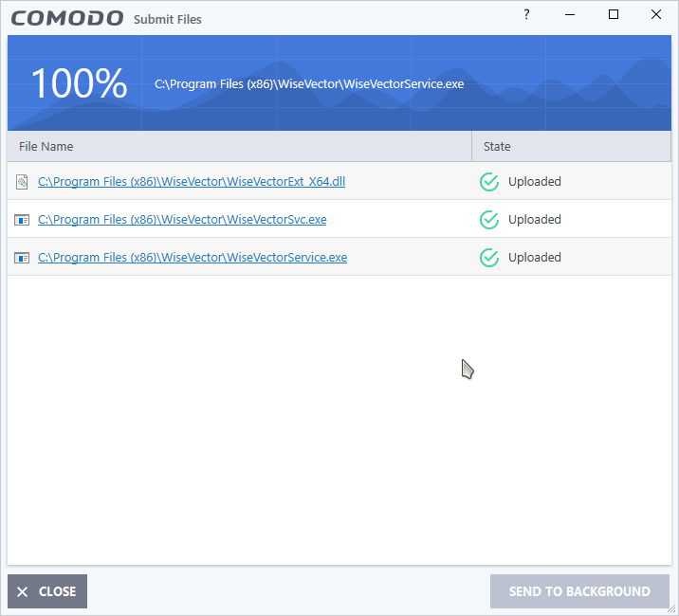This screenshot has height=616, width=679.
Task: Open the WiseVectorSvc.exe file link
Action: [182, 220]
